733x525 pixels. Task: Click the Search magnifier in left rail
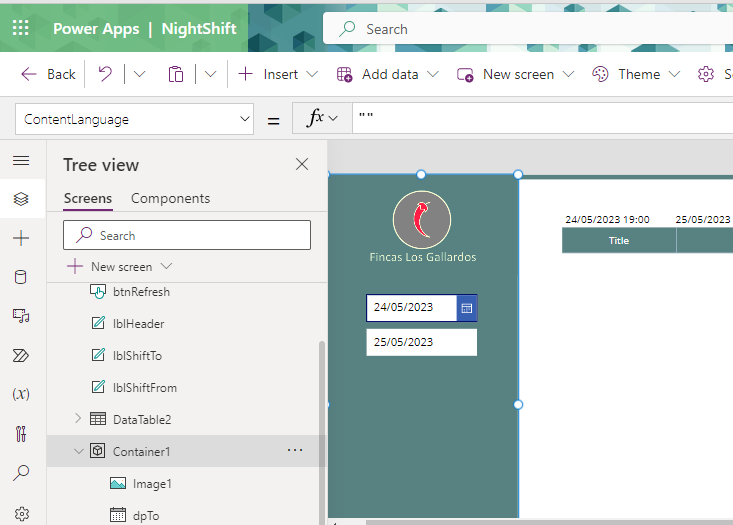pyautogui.click(x=21, y=473)
